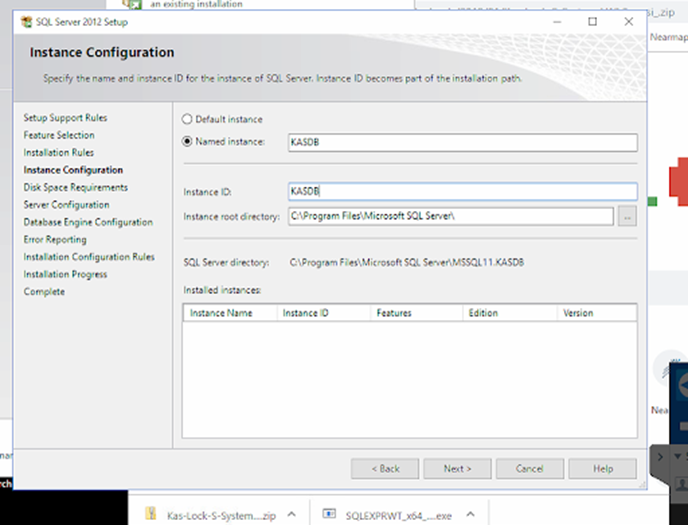This screenshot has width=688, height=525.
Task: Click the Instance ID text field
Action: pos(462,192)
